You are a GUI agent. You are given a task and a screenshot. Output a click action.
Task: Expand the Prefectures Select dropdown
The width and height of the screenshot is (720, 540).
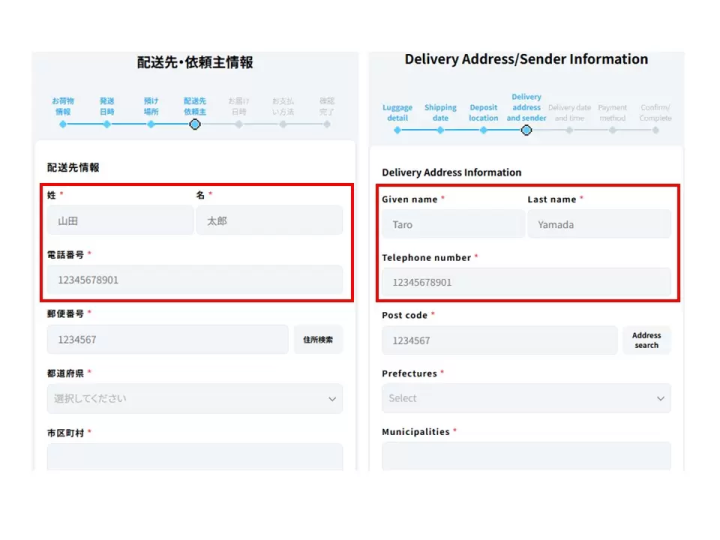tap(526, 398)
